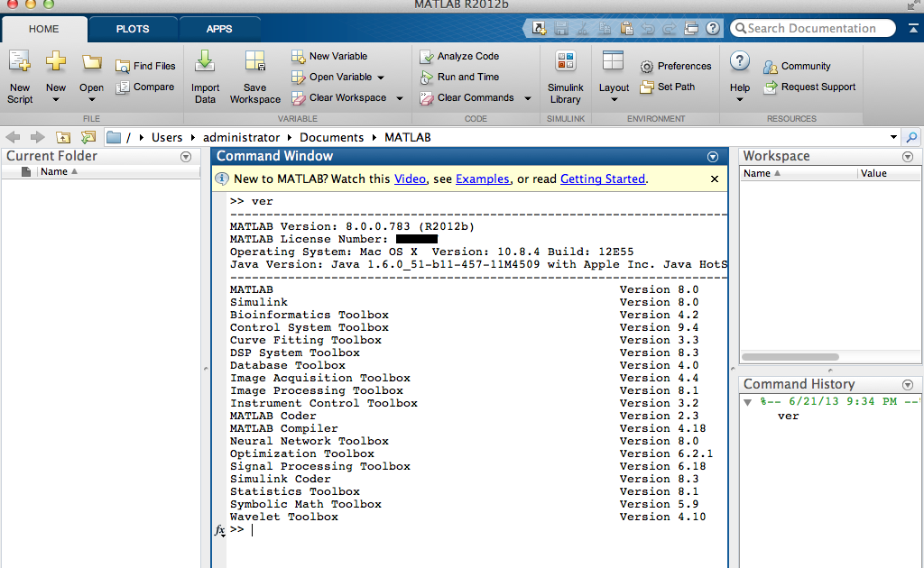Click the quick access switch windows icon
Viewport: 924px width, 568px height.
coord(690,28)
